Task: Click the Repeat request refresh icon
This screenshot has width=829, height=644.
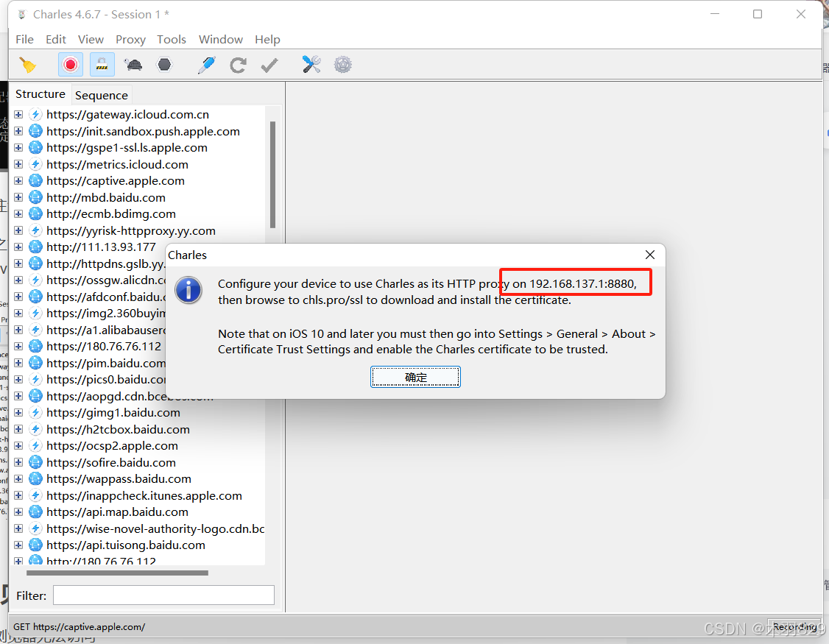Action: coord(238,65)
